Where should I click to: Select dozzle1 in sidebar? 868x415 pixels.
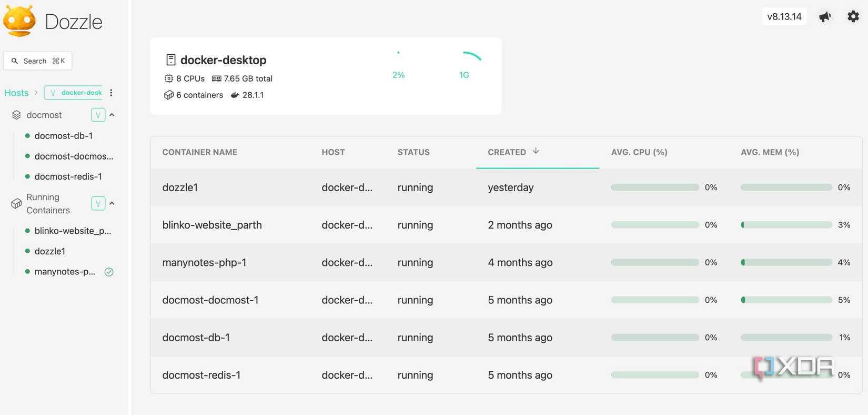point(50,251)
